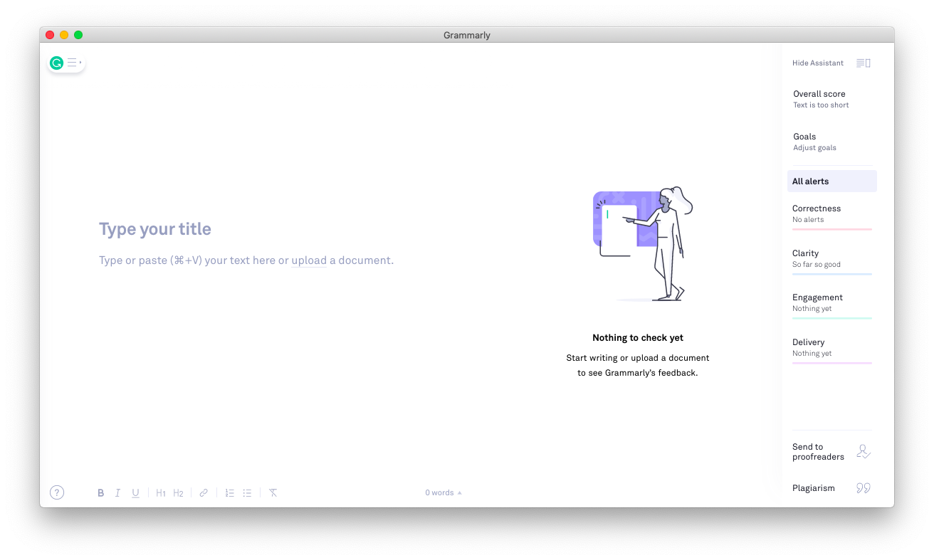934x560 pixels.
Task: Click the Plagiarism label
Action: [x=814, y=488]
